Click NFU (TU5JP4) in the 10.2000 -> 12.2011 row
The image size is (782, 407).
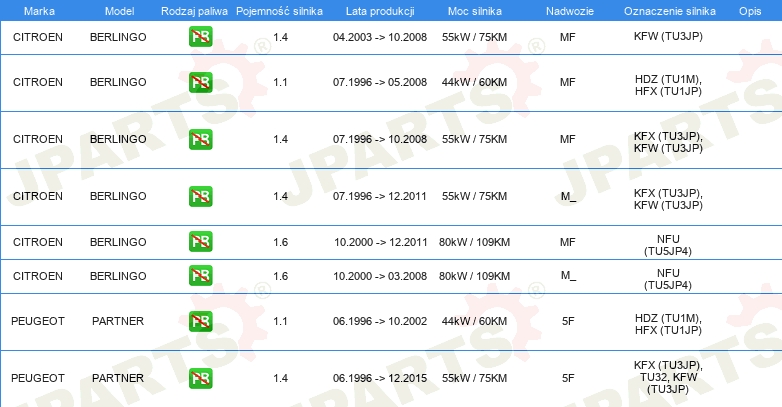668,245
